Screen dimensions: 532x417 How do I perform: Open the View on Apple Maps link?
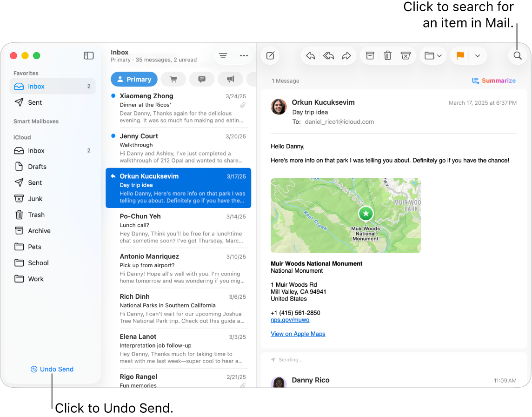pos(298,334)
